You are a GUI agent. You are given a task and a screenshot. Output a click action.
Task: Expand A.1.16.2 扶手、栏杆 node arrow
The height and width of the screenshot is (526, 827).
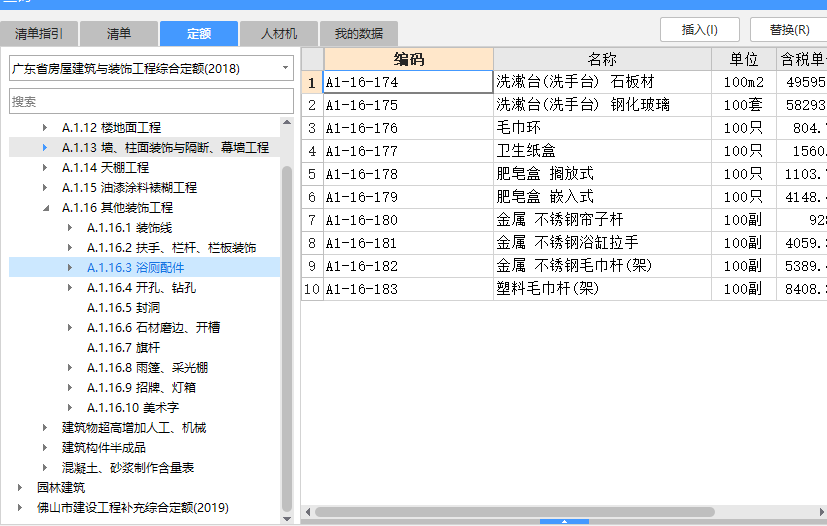(x=70, y=248)
